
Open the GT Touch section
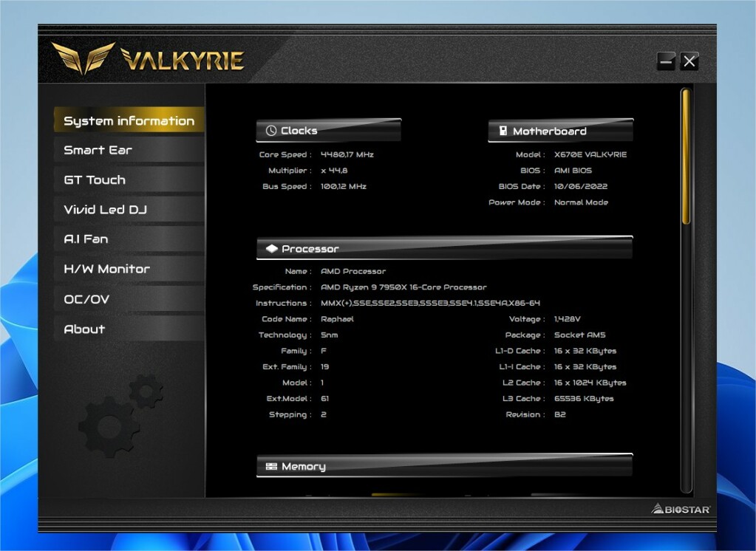129,179
